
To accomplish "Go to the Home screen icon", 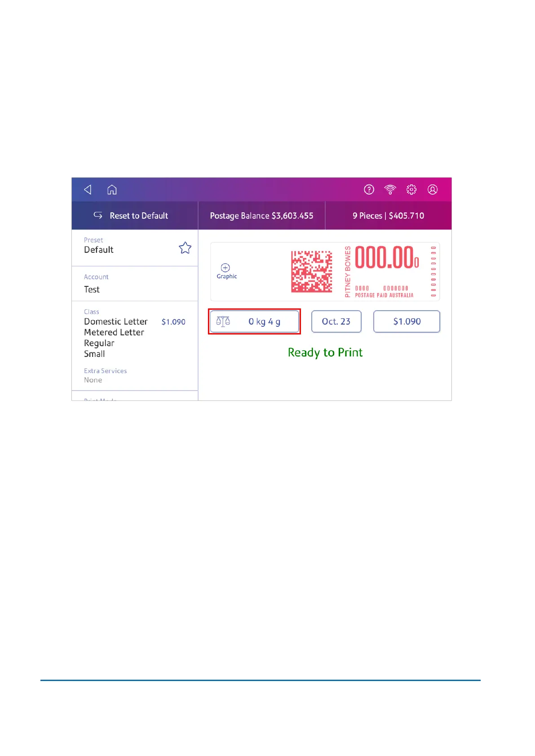I will pyautogui.click(x=112, y=190).
